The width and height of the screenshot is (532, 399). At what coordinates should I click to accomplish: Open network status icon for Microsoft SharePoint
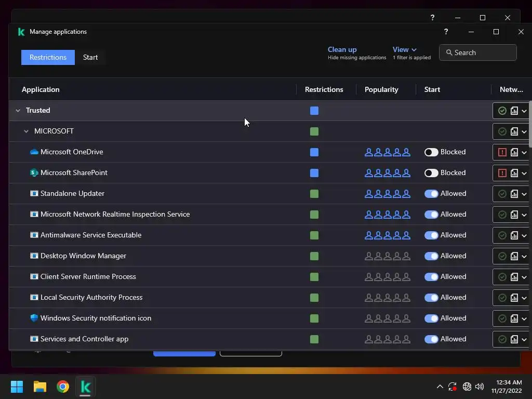click(502, 173)
